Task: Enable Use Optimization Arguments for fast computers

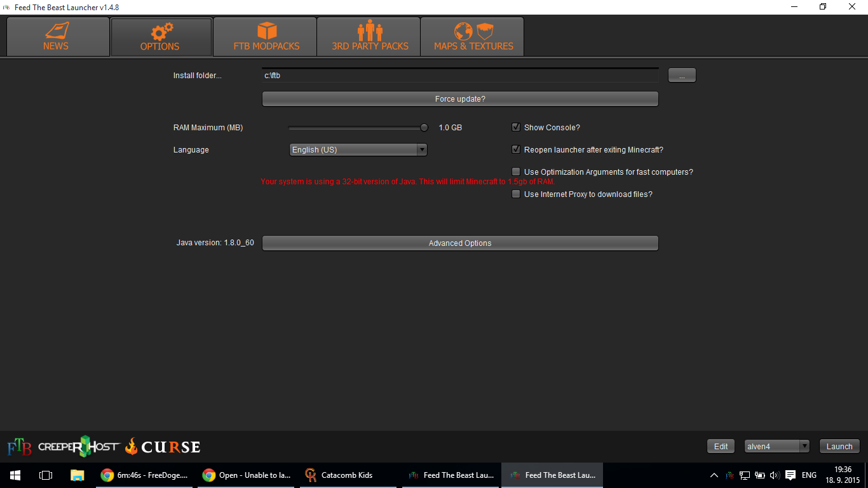Action: pos(516,172)
